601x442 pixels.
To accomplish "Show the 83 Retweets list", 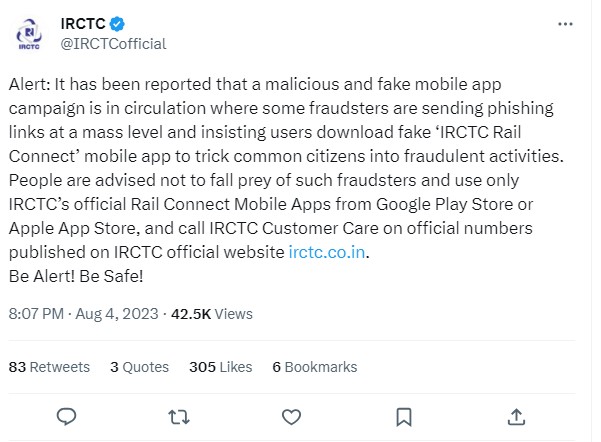I will [x=49, y=367].
